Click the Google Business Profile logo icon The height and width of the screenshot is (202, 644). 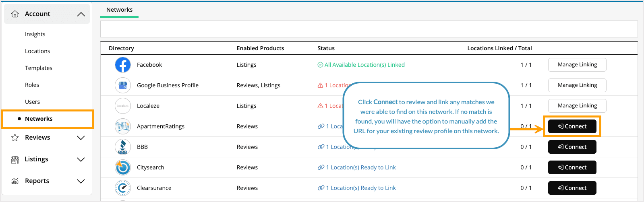tap(123, 85)
